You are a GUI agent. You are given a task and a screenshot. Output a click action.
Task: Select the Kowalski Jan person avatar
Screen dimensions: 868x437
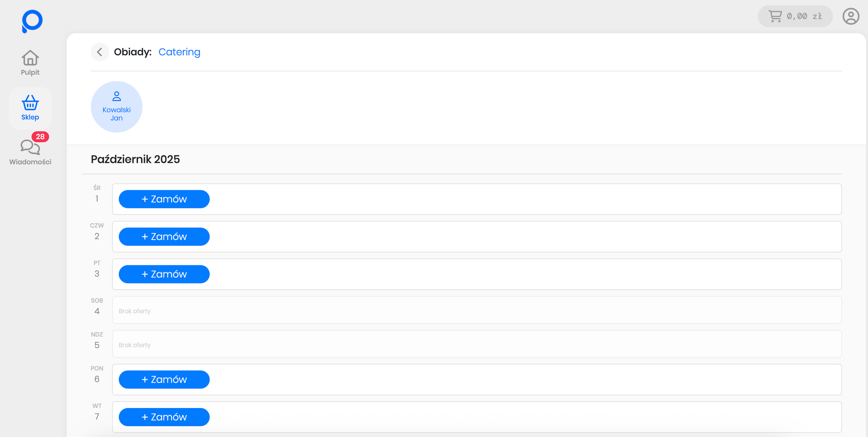[116, 107]
